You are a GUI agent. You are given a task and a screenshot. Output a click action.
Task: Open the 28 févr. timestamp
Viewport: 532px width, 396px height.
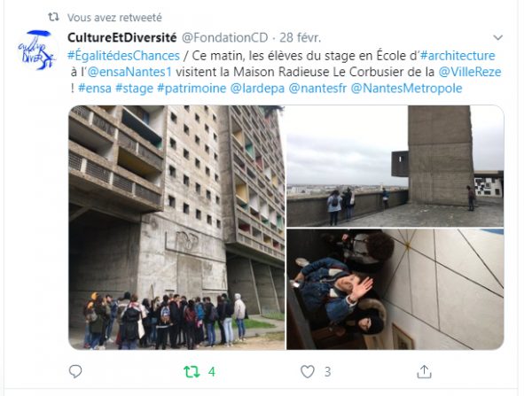[300, 37]
